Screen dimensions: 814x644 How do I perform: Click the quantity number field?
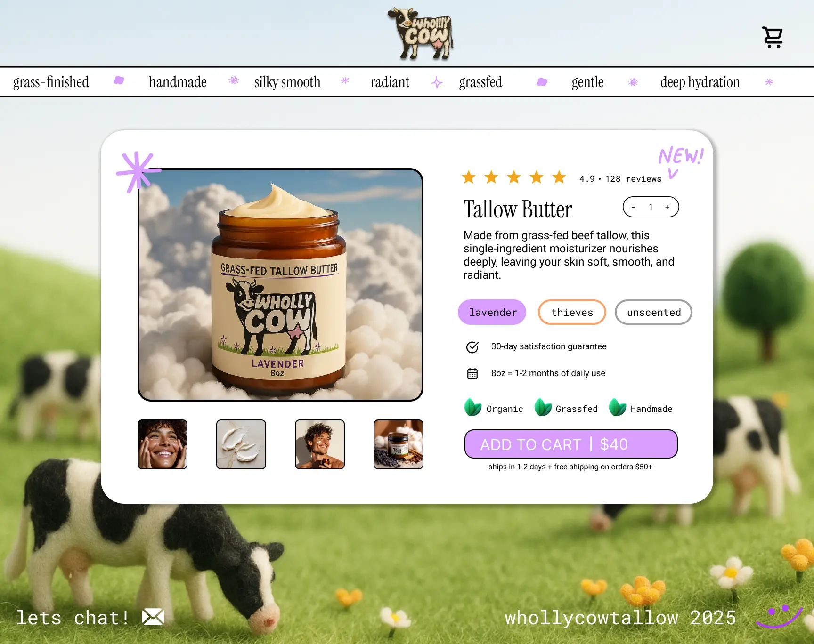click(651, 207)
